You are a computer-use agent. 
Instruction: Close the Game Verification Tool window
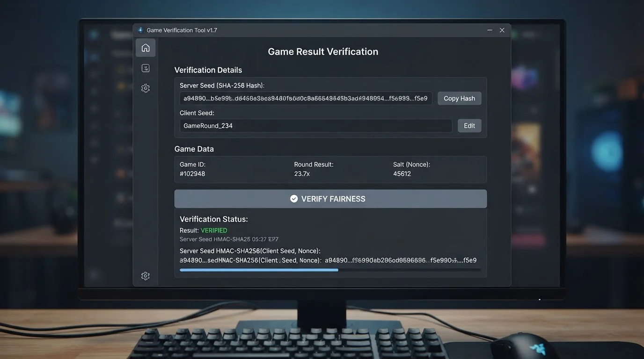point(502,30)
